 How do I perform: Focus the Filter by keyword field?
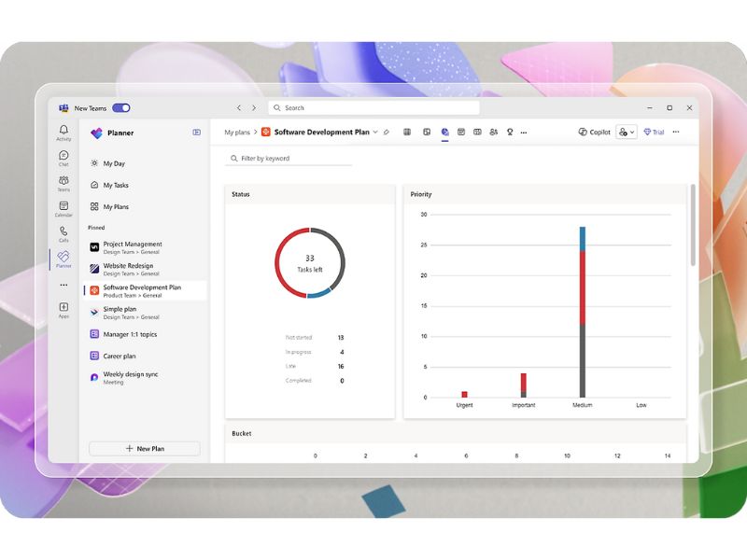[x=289, y=159]
